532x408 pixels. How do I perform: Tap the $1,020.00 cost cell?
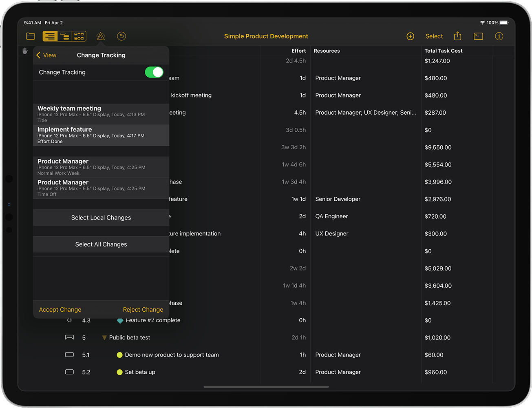coord(437,337)
